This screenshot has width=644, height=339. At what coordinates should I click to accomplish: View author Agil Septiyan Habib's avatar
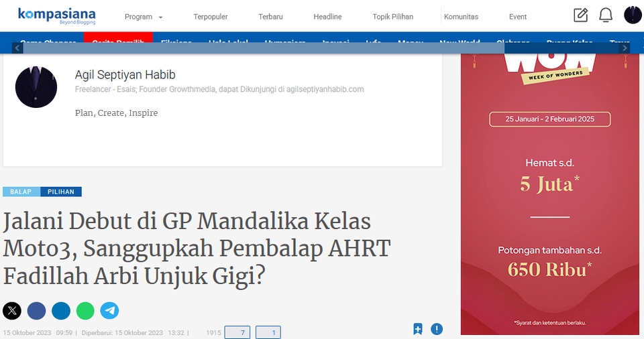click(36, 87)
